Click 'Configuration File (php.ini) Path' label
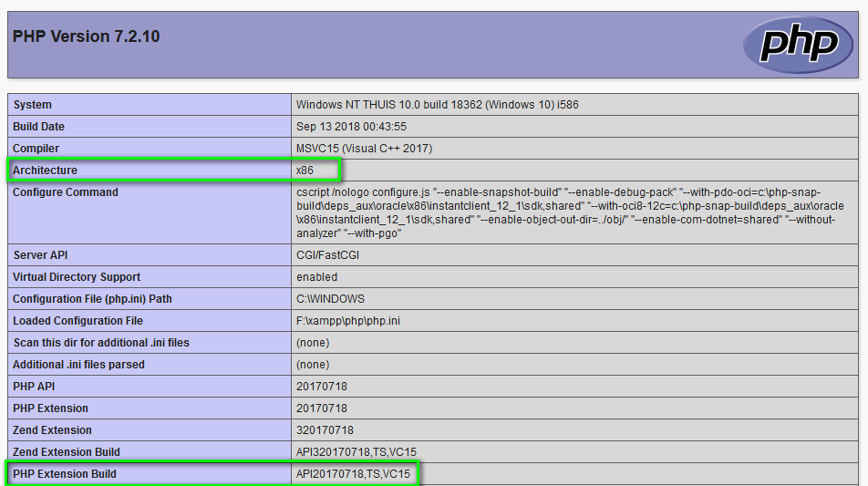 coord(92,299)
